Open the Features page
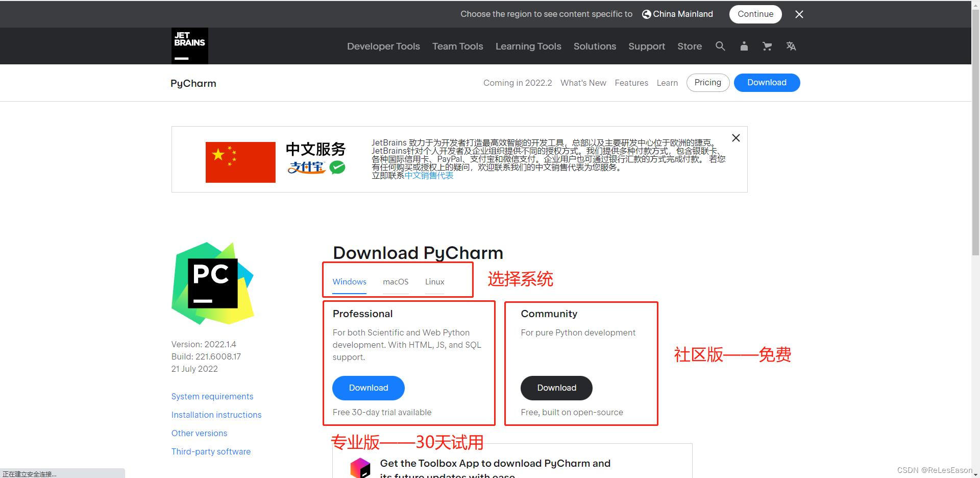 click(x=631, y=83)
